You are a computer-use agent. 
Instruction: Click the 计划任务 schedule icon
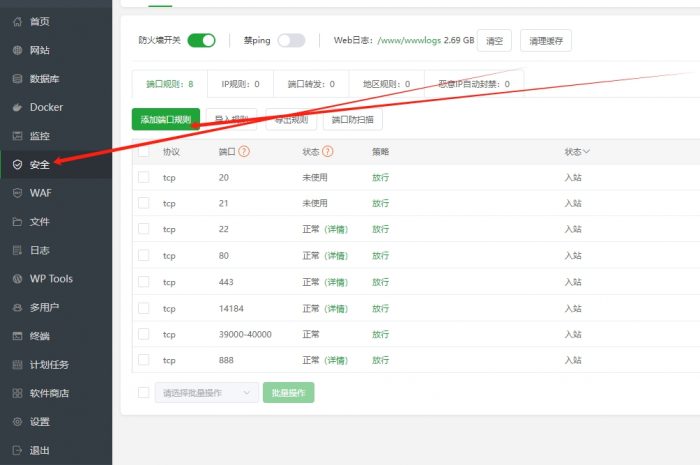17,364
